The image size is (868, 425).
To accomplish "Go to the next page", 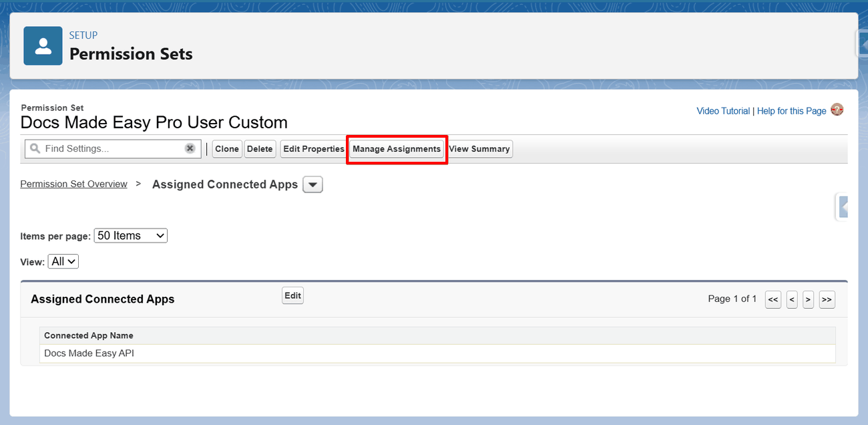I will tap(808, 299).
